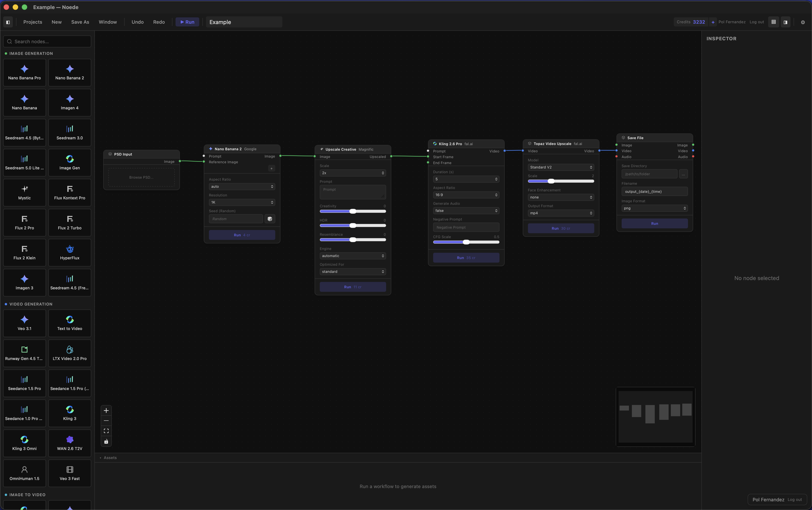The height and width of the screenshot is (510, 812).
Task: Open the zoom-in control on the canvas
Action: [x=106, y=411]
